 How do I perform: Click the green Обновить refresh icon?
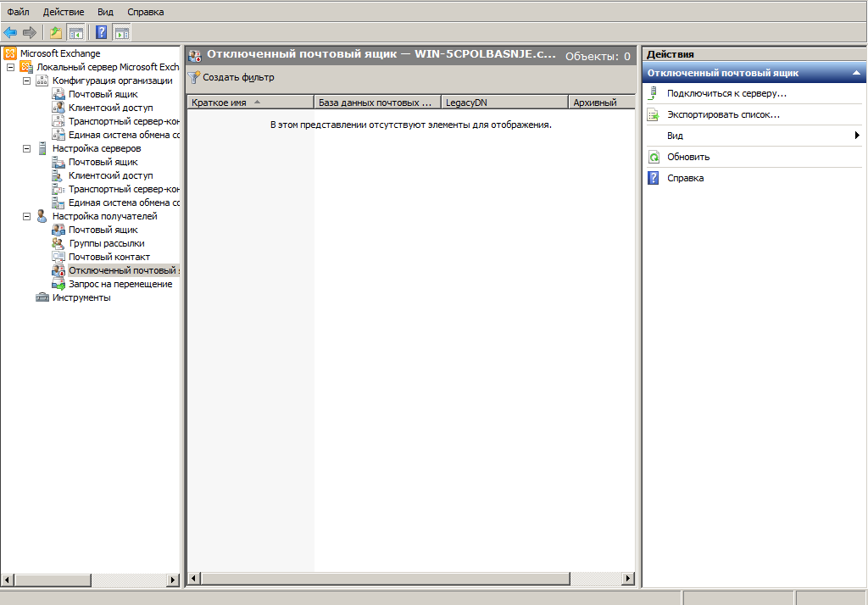654,158
